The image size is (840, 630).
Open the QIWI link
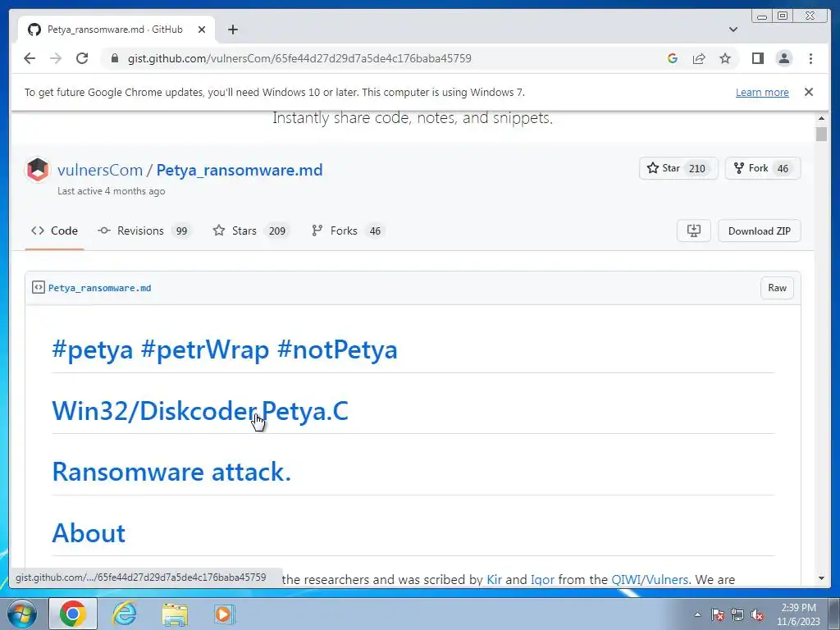626,580
